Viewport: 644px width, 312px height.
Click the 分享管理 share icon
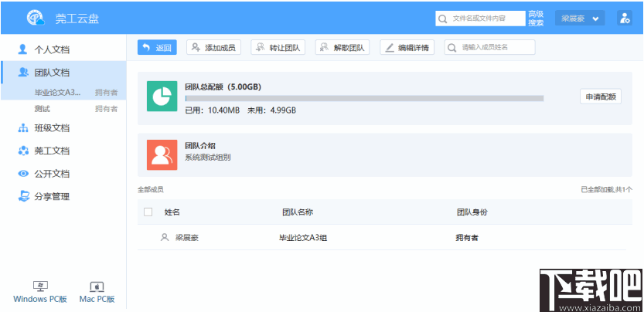(x=23, y=196)
